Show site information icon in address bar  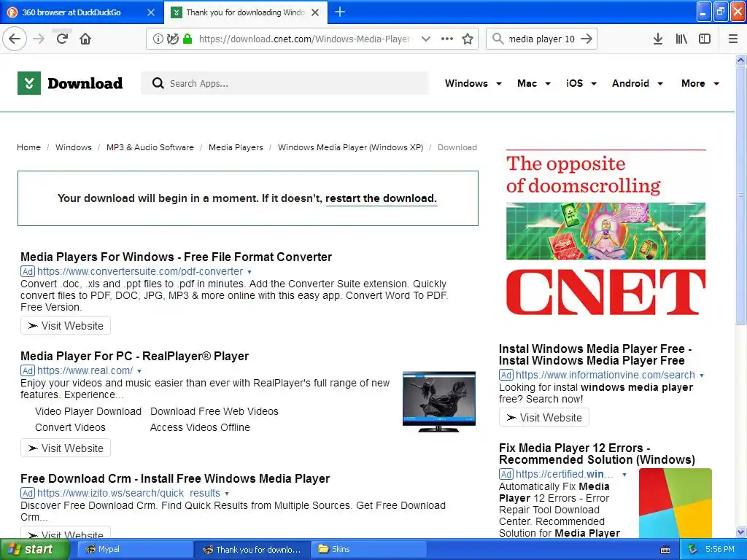(158, 39)
